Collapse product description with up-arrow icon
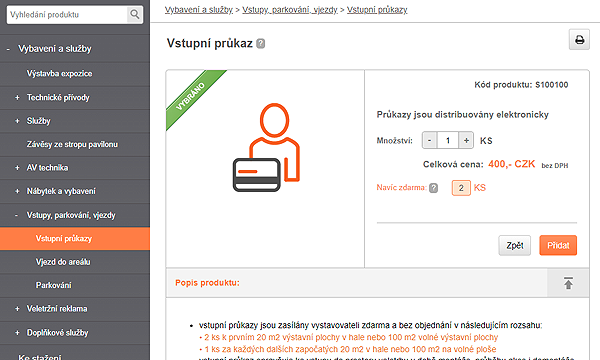Screen dimensions: 600x360 click(x=568, y=283)
